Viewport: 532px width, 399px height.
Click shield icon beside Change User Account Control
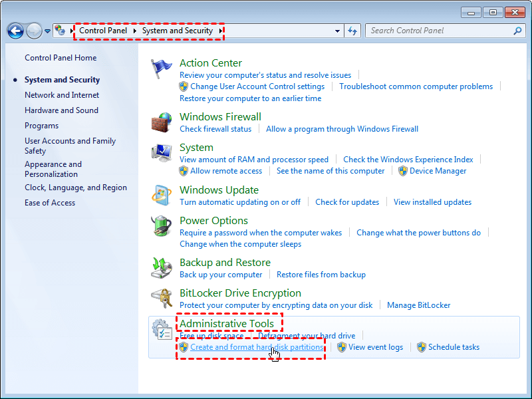click(x=184, y=86)
